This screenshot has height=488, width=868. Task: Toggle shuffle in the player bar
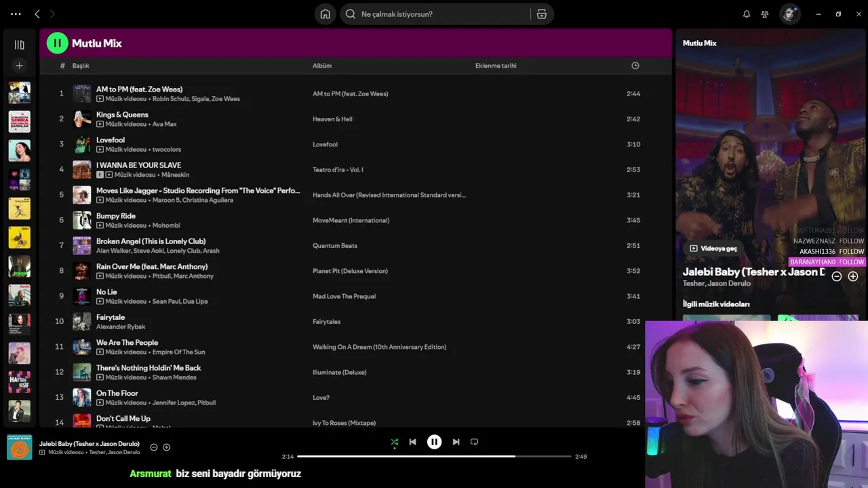[x=394, y=442]
